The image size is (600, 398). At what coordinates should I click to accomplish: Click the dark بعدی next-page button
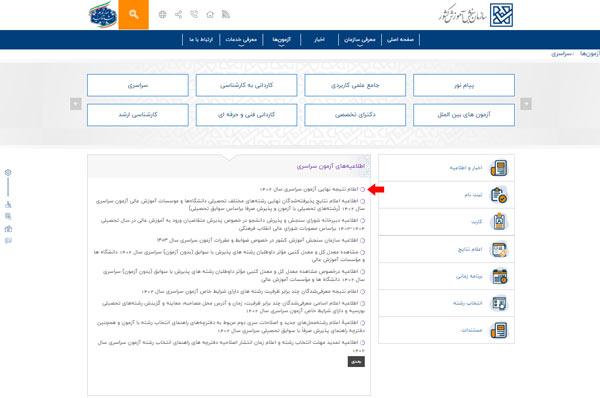pyautogui.click(x=356, y=362)
